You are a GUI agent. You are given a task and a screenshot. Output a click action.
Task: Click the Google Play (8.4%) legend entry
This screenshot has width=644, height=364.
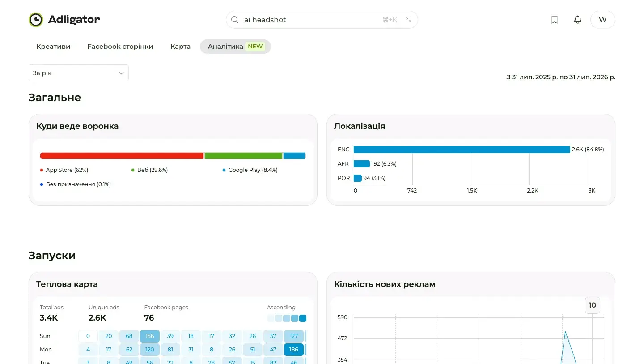click(x=250, y=170)
